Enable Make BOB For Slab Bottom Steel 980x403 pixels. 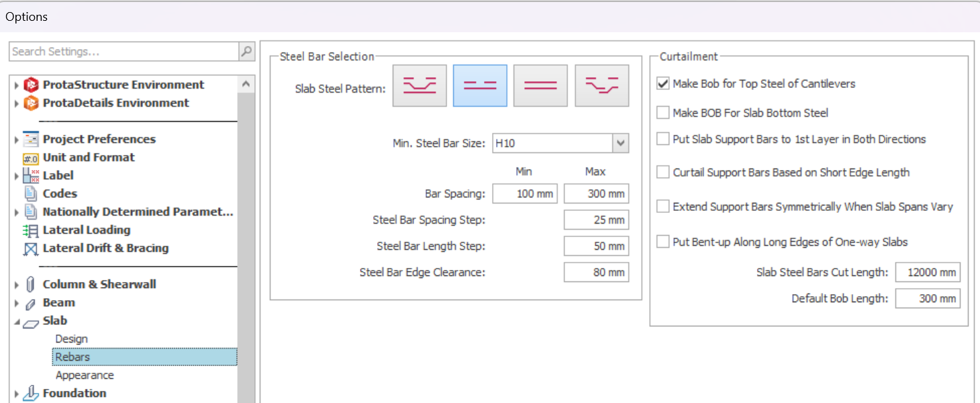click(x=663, y=113)
